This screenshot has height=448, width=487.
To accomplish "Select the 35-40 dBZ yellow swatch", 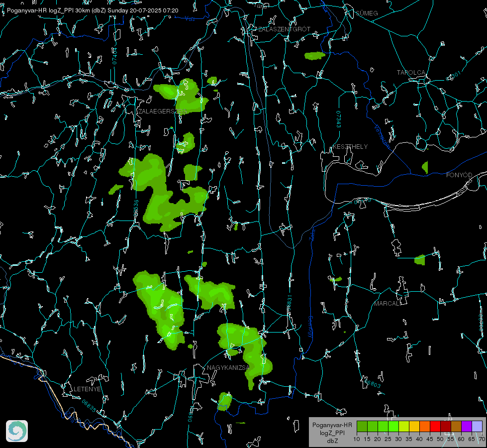I will tap(414, 426).
